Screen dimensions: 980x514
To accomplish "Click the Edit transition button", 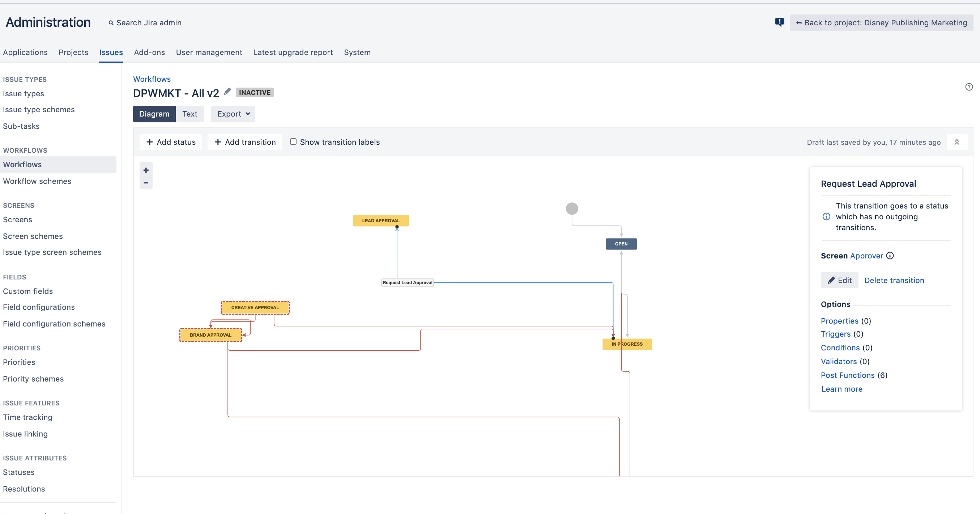I will (840, 280).
